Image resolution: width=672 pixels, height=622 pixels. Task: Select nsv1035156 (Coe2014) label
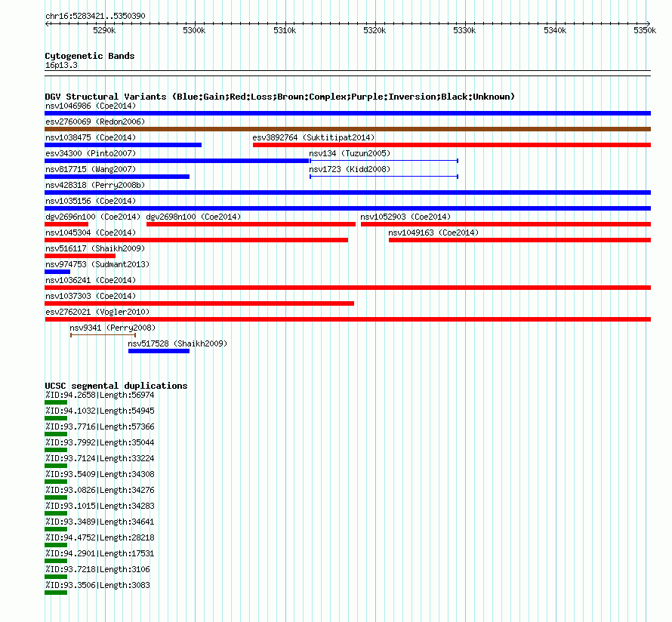(91, 201)
